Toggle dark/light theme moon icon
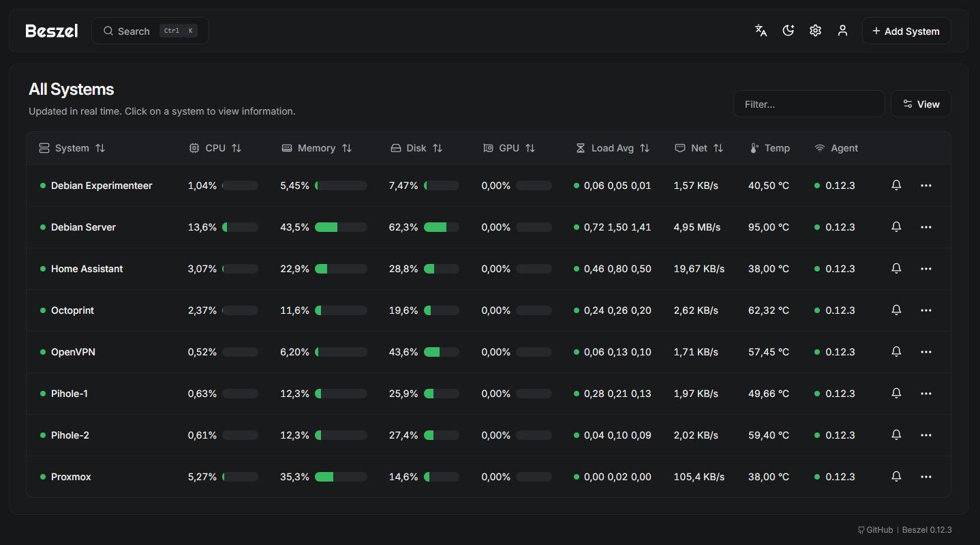 tap(788, 31)
